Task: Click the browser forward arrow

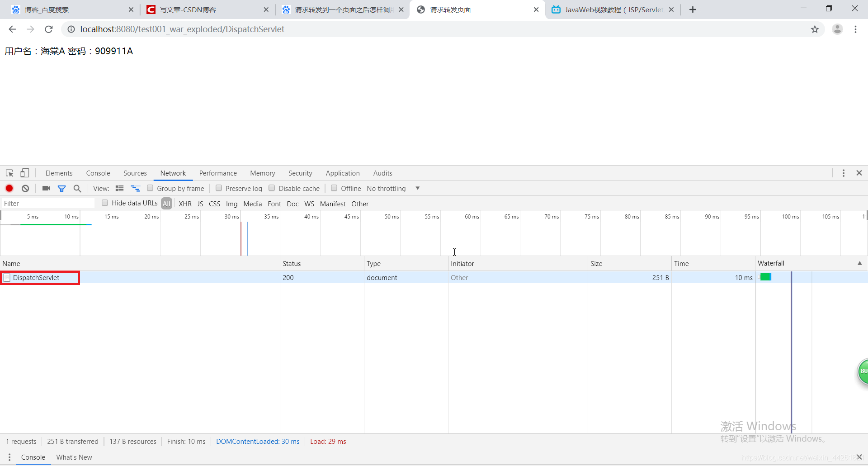Action: click(30, 29)
